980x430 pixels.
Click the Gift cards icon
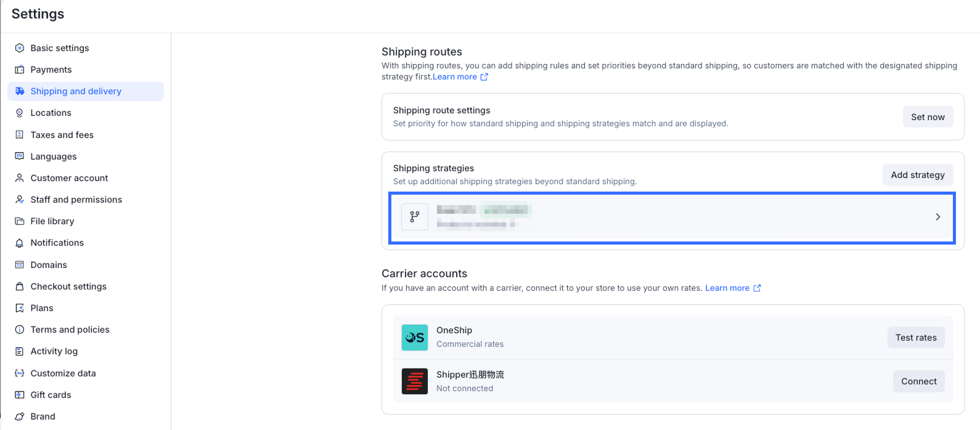click(19, 395)
